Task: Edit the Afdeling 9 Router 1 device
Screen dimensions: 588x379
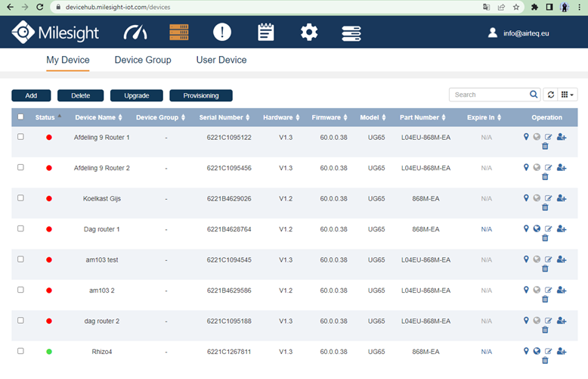Action: tap(548, 137)
